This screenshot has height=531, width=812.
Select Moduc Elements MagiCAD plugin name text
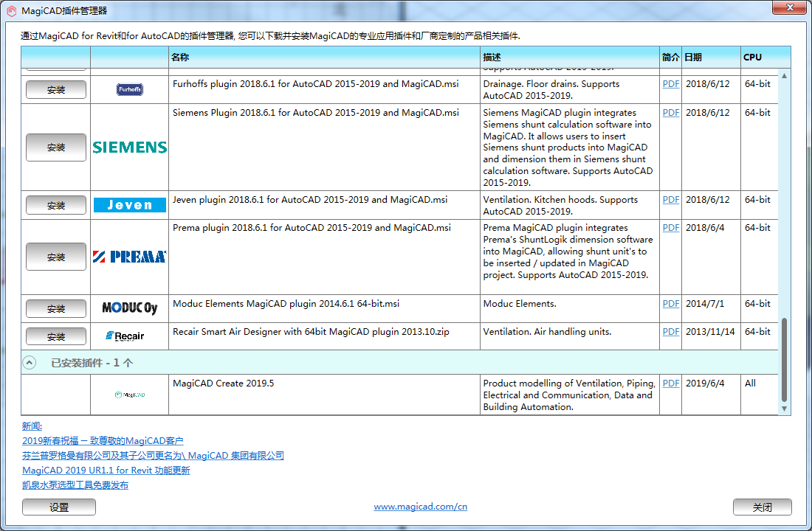coord(286,303)
